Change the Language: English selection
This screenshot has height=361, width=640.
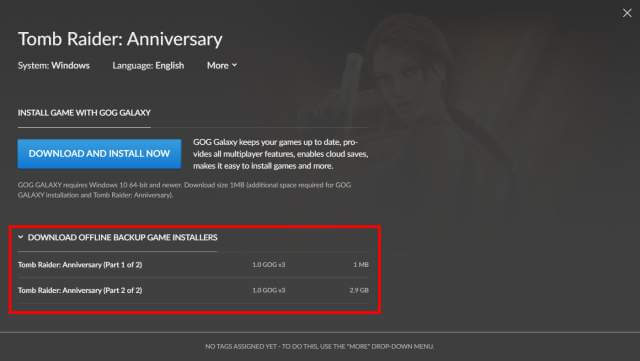[x=148, y=65]
